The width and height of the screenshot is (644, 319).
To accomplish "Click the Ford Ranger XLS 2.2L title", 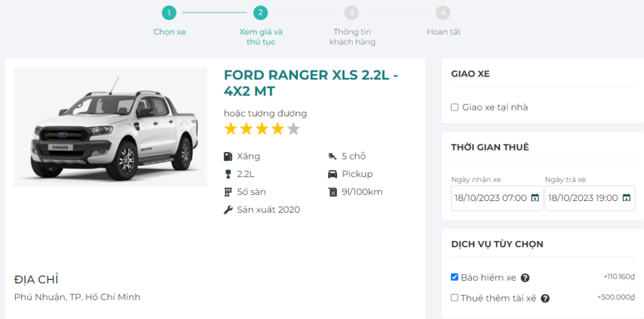I will 311,83.
